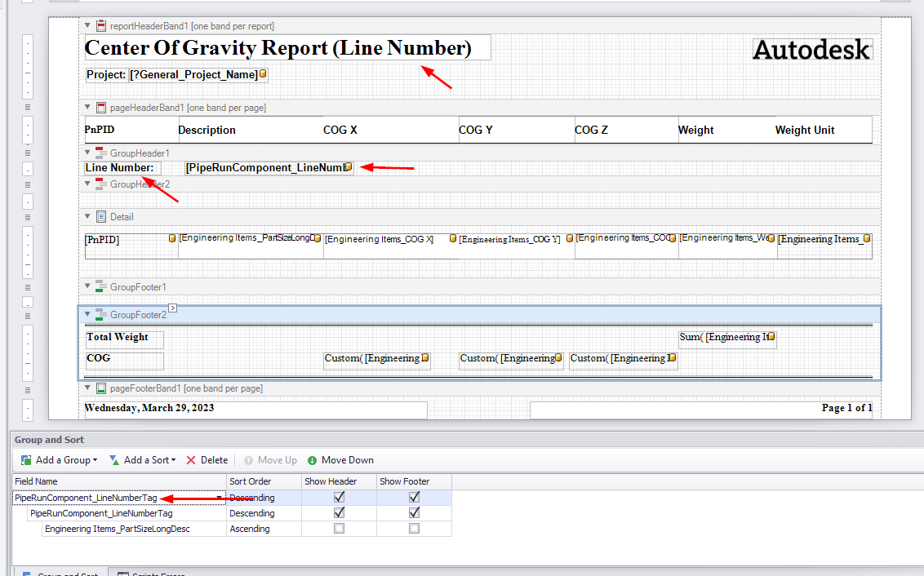Open the PipeRunComponent_LineNumberTag field dropdown
Screen dimensions: 924x576
[219, 498]
